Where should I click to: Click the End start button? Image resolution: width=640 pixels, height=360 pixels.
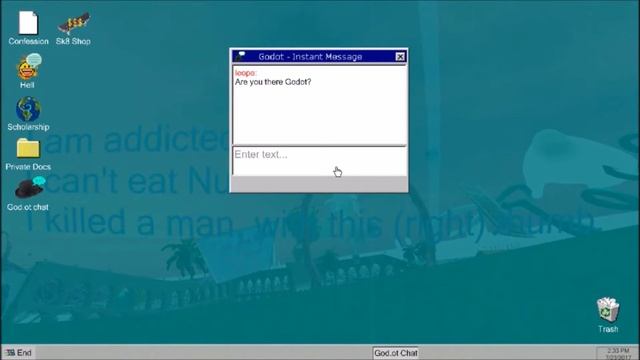(19, 353)
